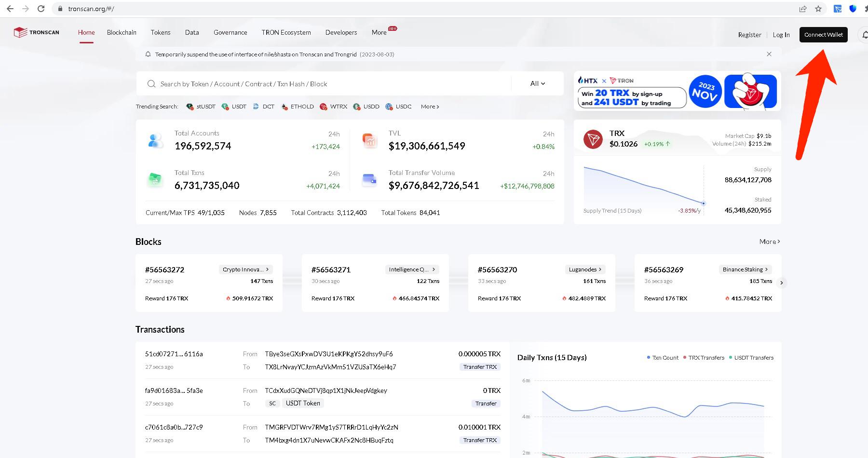
Task: Open Binance Staking producer tag
Action: (x=746, y=269)
